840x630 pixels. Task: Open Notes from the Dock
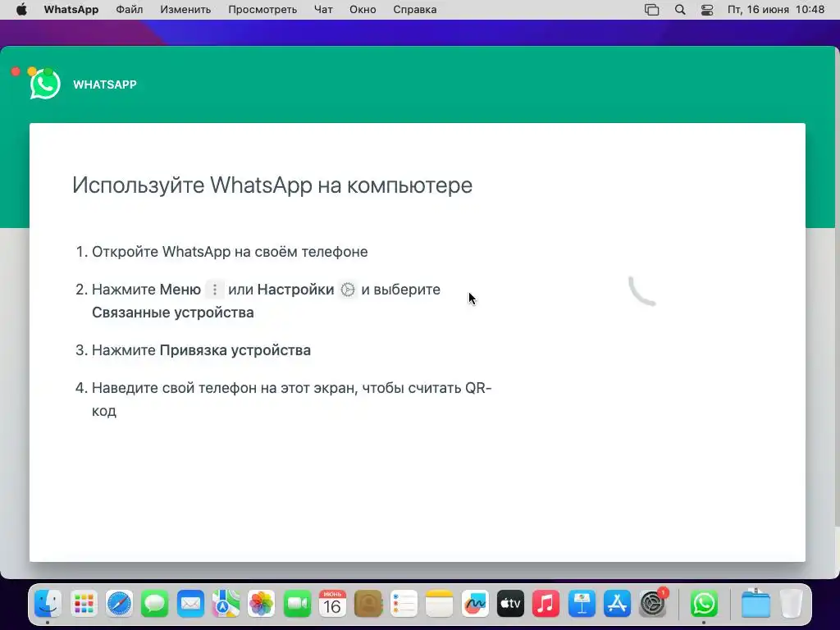pyautogui.click(x=440, y=605)
